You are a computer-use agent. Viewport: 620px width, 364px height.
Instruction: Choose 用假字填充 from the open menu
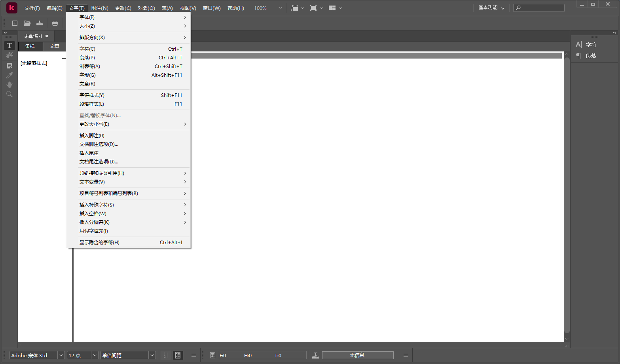pyautogui.click(x=93, y=231)
